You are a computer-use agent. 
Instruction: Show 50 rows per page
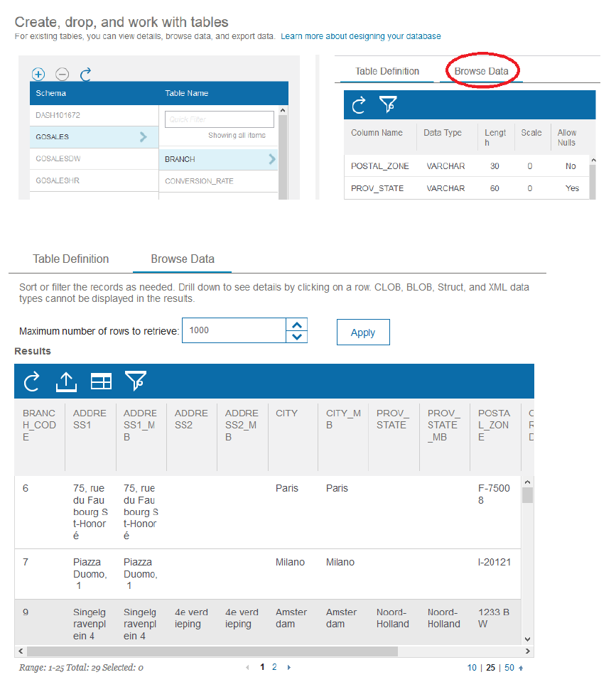point(509,668)
